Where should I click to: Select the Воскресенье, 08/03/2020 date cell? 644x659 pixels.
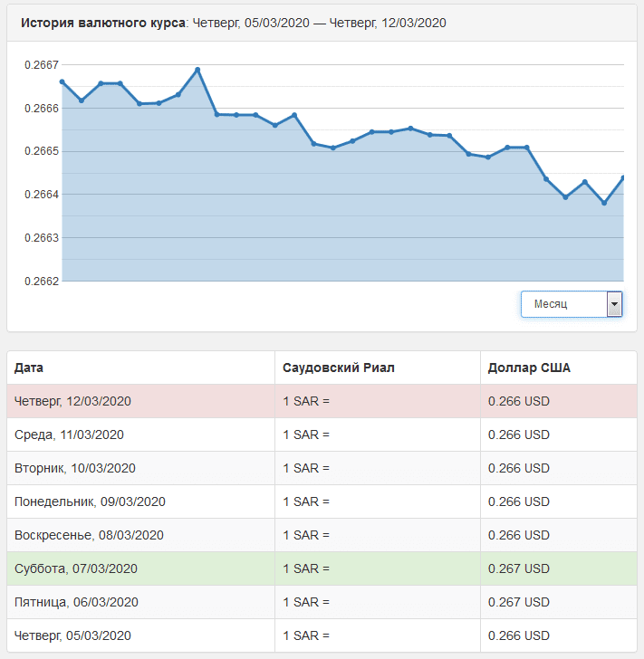coord(87,535)
